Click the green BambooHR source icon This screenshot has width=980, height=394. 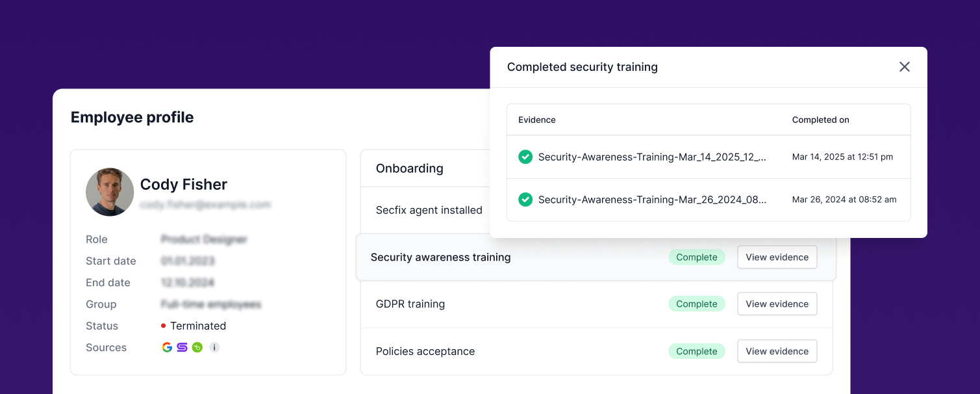pos(197,347)
